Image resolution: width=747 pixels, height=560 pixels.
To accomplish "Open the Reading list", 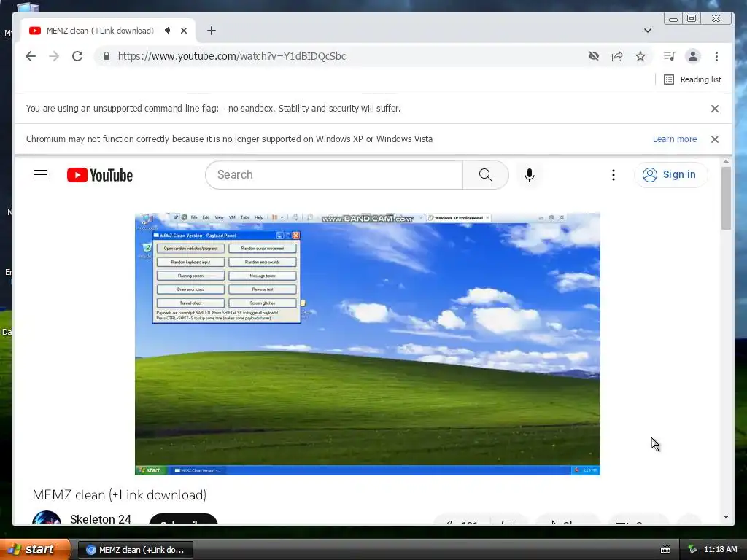I will [x=693, y=79].
